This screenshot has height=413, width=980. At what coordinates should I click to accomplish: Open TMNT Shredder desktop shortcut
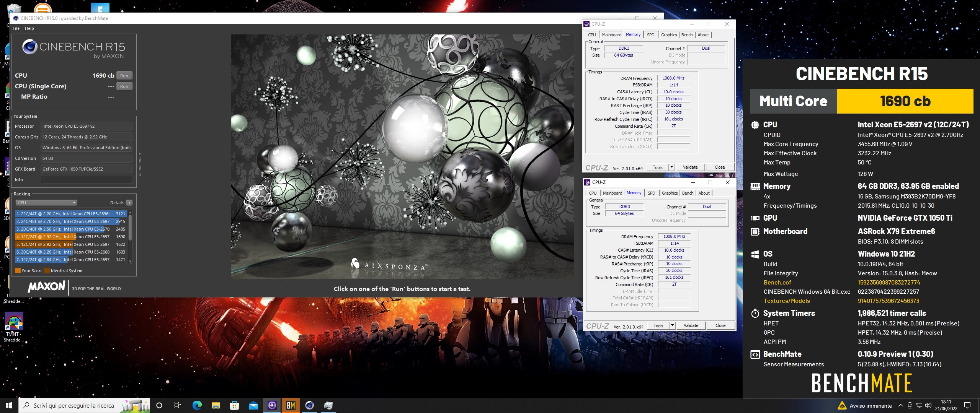point(14,327)
